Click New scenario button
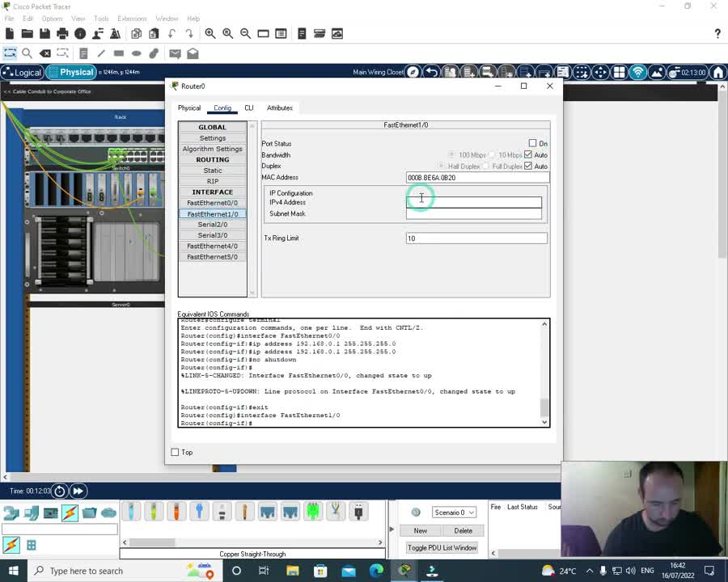This screenshot has height=582, width=728. 420,530
